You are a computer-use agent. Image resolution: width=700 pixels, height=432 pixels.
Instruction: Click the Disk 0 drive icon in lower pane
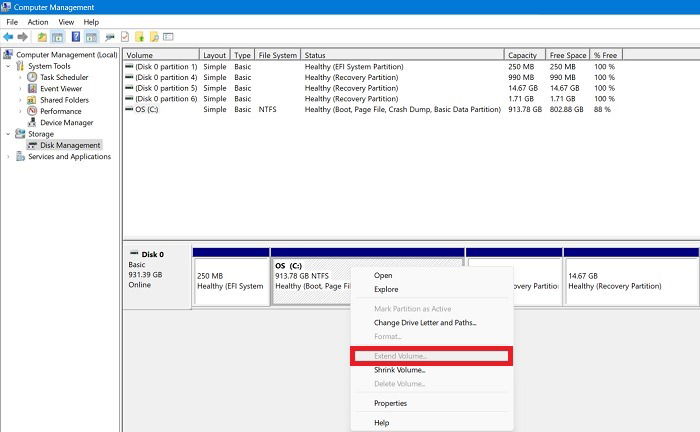tap(134, 253)
